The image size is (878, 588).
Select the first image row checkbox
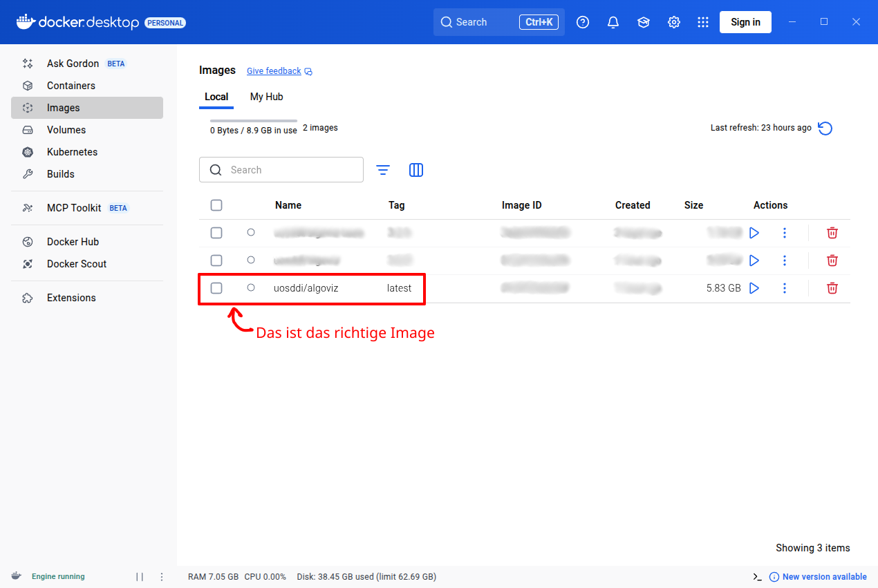[x=216, y=233]
